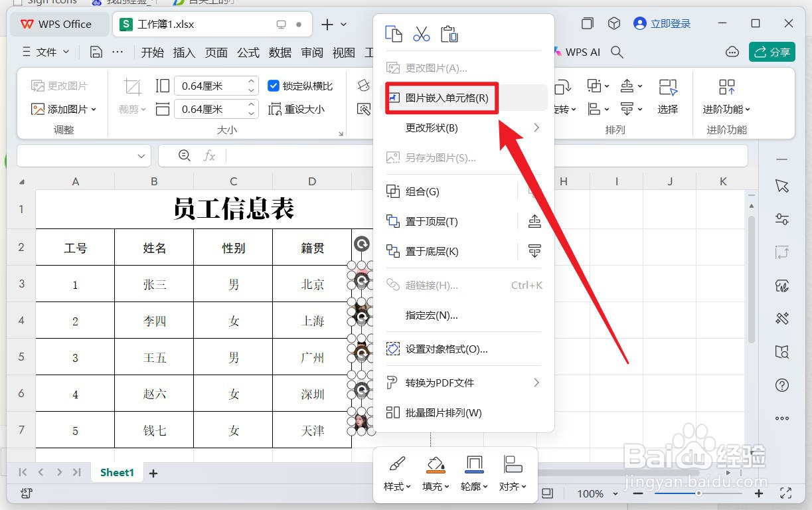The height and width of the screenshot is (510, 812).
Task: Open the sidebar help question icon
Action: (782, 385)
